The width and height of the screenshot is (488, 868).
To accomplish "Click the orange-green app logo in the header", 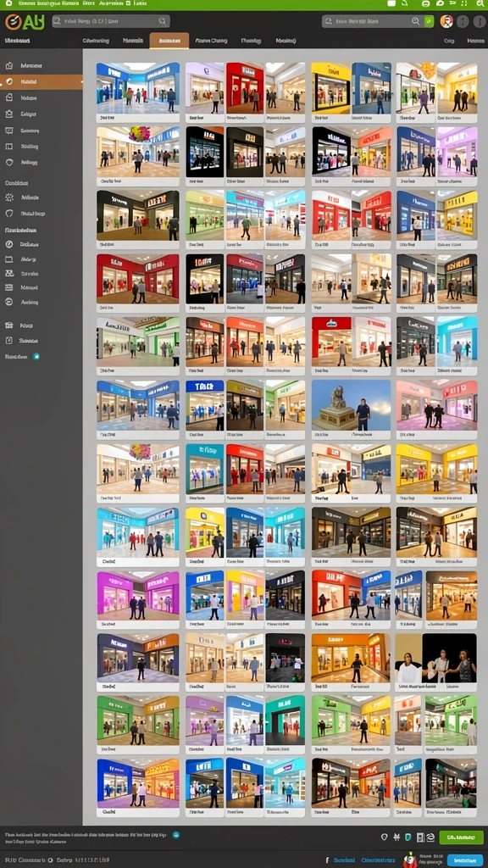I will pos(25,22).
